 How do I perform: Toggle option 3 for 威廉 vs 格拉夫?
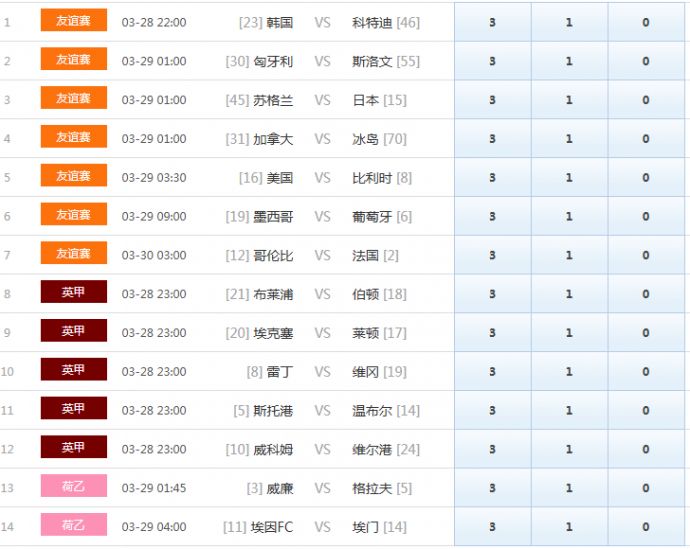click(x=492, y=488)
